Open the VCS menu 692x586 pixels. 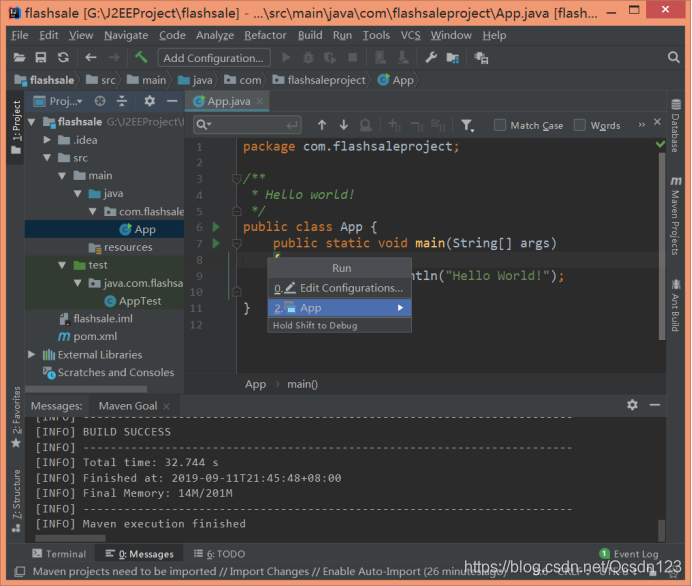coord(410,35)
